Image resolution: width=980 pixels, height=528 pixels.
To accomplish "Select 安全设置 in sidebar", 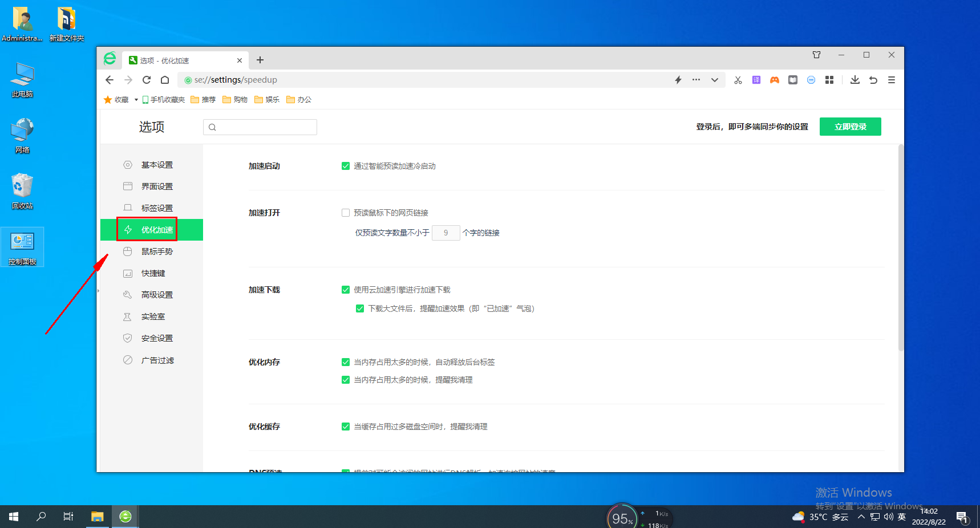I will (152, 338).
